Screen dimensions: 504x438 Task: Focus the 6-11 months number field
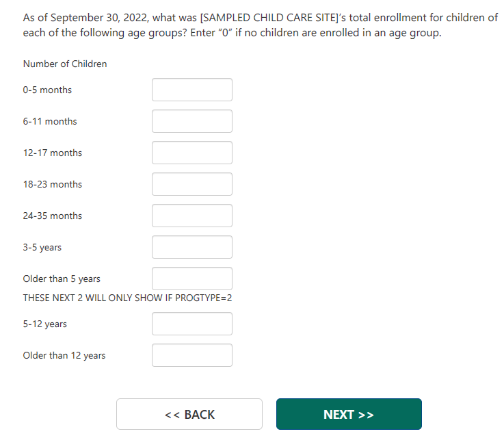tap(191, 121)
